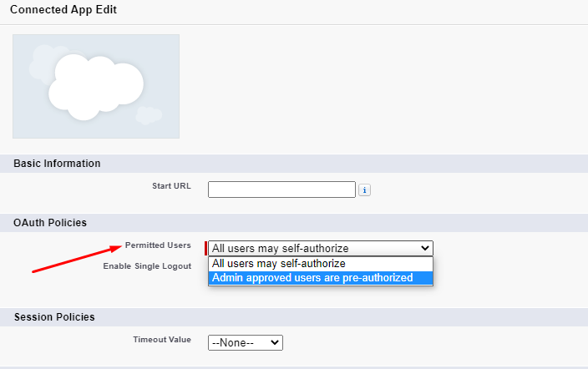Click the Start URL field label

pos(171,185)
